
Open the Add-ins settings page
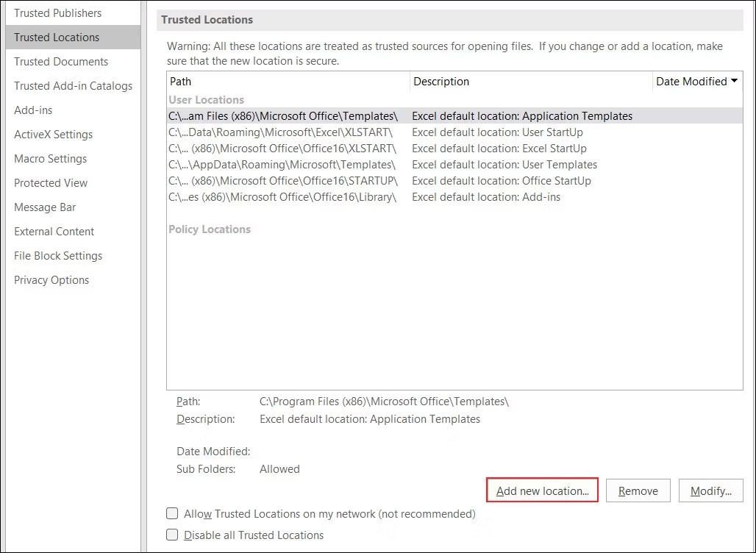point(33,110)
